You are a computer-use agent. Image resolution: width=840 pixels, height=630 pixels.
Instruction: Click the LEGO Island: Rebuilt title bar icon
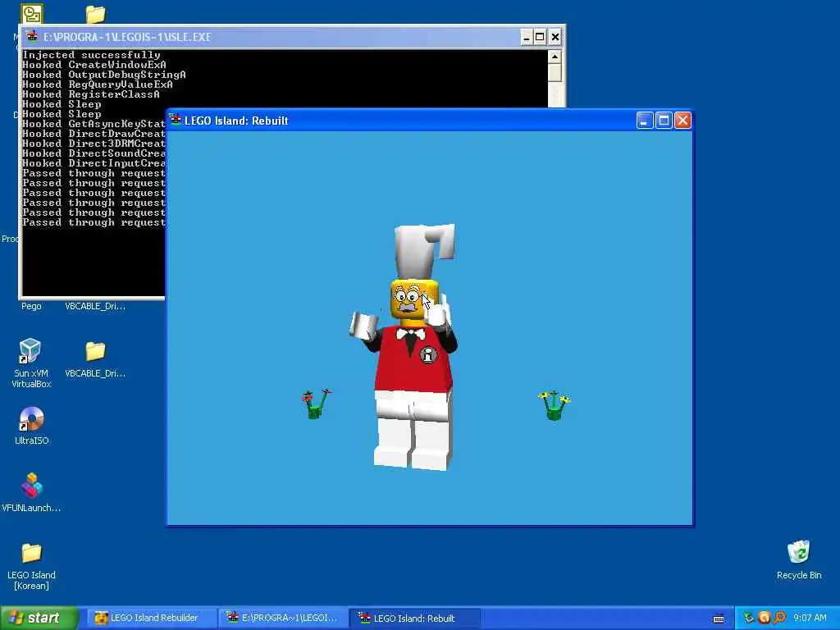tap(176, 120)
